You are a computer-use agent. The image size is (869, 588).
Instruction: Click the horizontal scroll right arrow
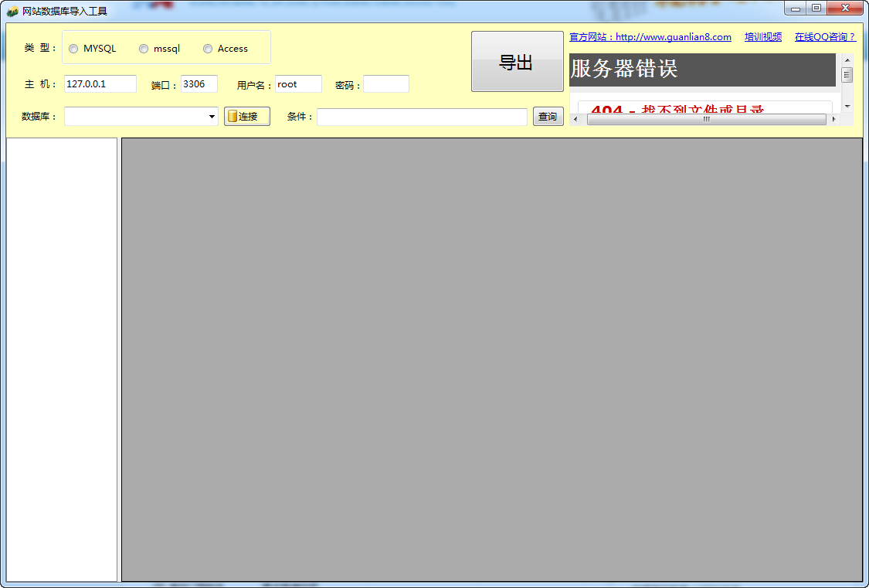pyautogui.click(x=833, y=119)
